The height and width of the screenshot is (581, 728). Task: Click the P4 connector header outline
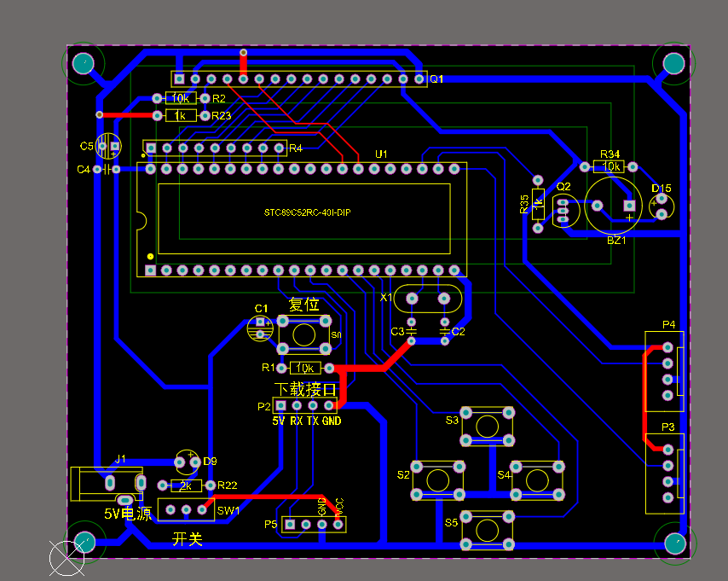664,371
